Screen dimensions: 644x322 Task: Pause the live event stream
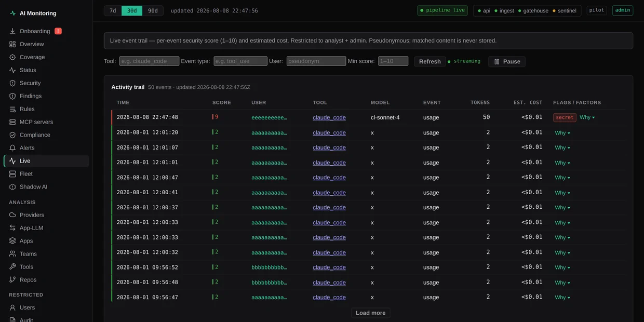pos(506,62)
